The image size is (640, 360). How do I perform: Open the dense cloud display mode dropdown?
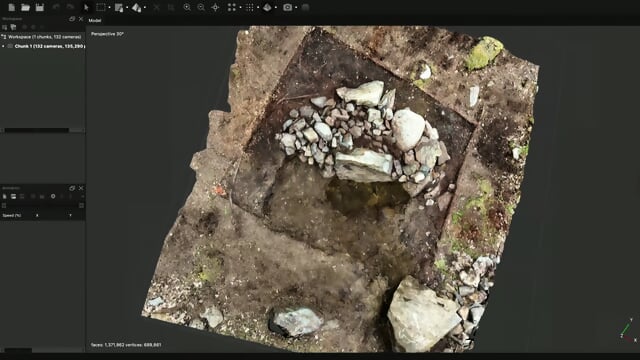258,7
